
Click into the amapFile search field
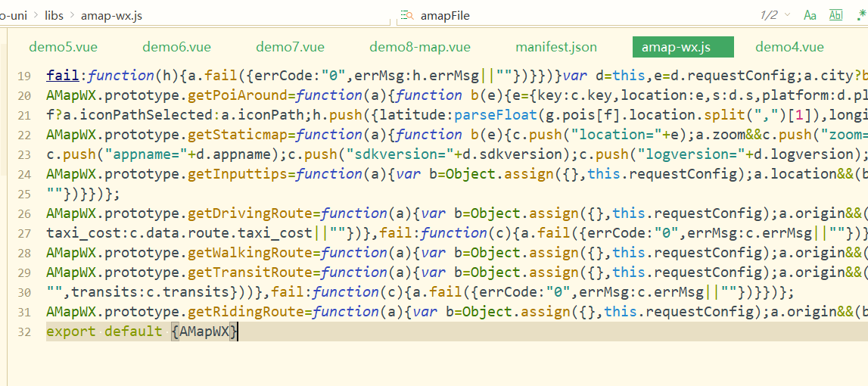pos(576,15)
